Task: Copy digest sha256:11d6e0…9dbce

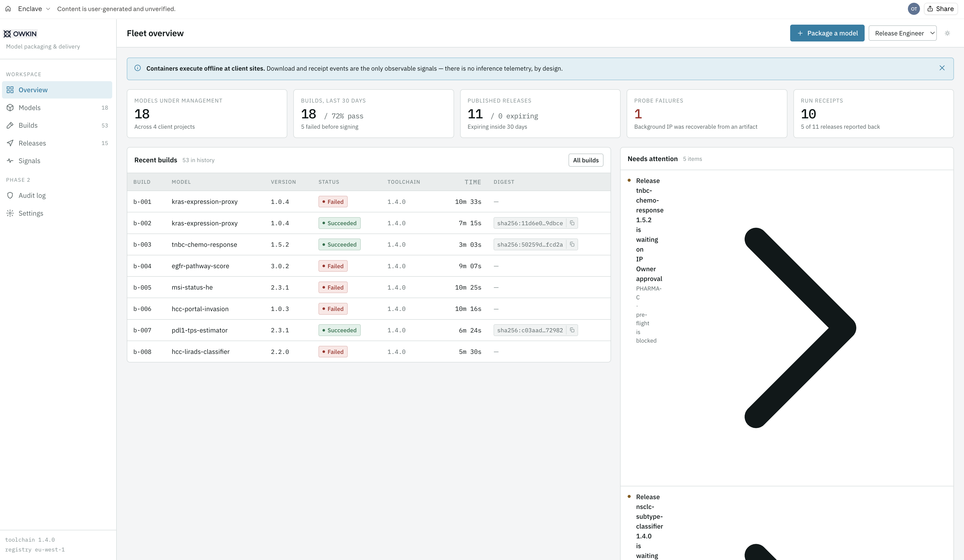Action: click(x=572, y=223)
